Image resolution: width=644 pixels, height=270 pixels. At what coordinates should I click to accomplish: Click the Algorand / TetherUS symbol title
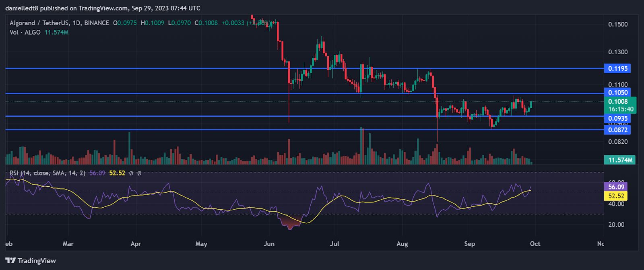[59, 23]
